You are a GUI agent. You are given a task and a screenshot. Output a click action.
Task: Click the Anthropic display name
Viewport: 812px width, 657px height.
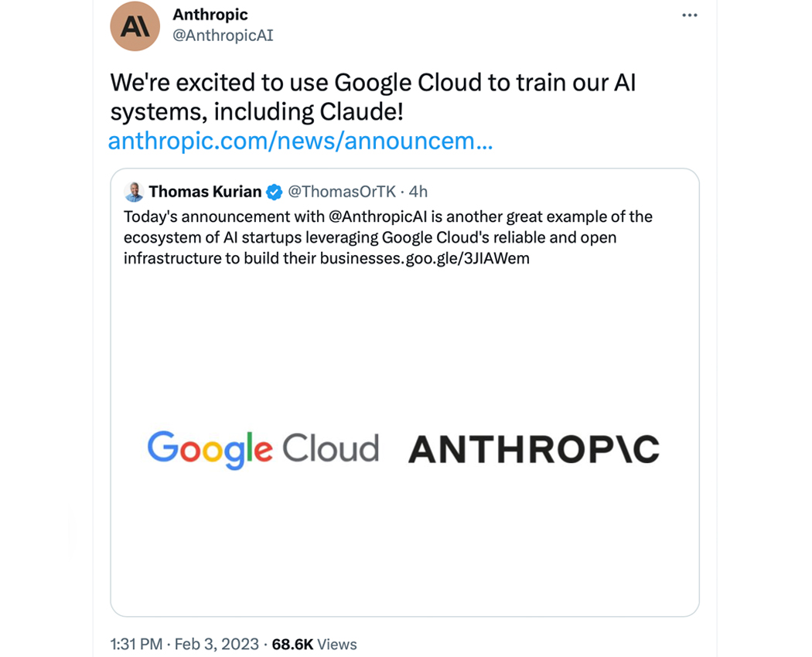(x=210, y=15)
